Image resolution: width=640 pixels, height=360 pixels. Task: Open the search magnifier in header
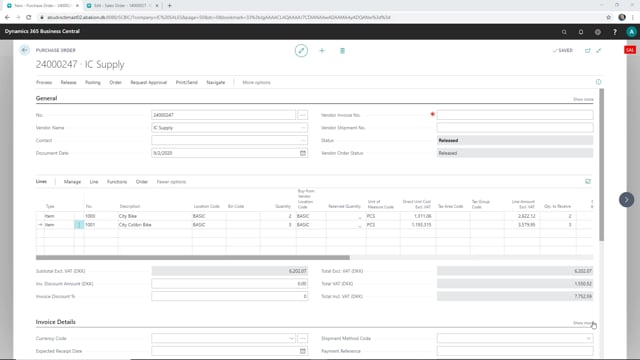point(564,32)
